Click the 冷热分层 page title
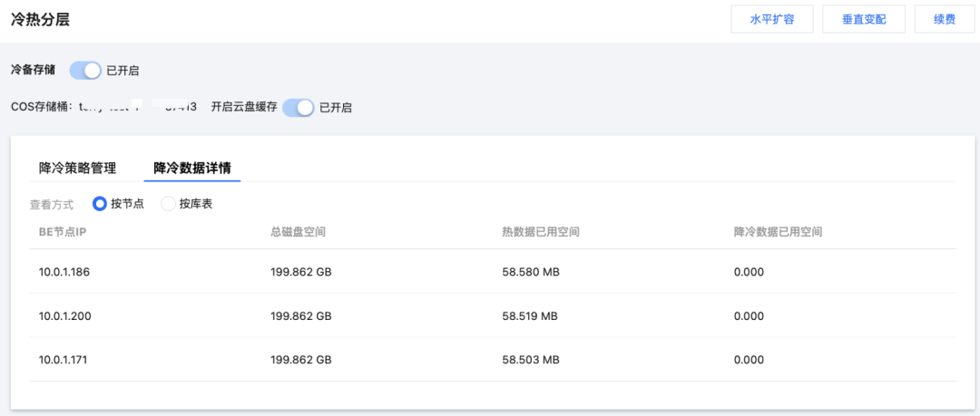 (x=40, y=19)
